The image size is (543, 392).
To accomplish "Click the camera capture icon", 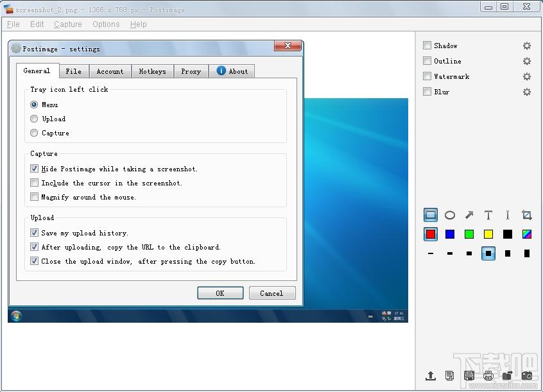I will point(527,376).
